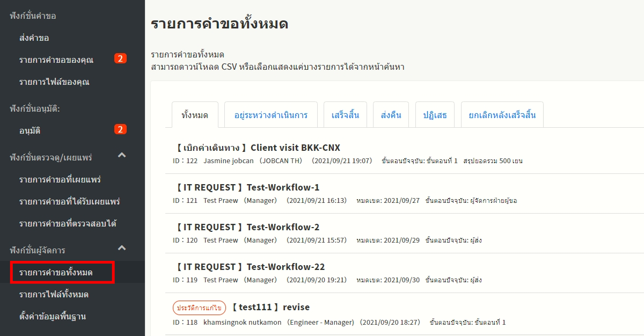
Task: Show the ปฏิเสธ tab requests
Action: (434, 115)
